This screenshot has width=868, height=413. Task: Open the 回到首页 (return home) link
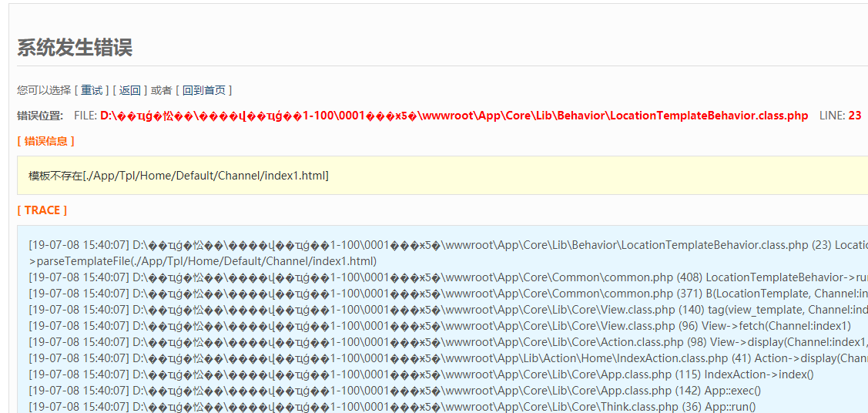[203, 90]
